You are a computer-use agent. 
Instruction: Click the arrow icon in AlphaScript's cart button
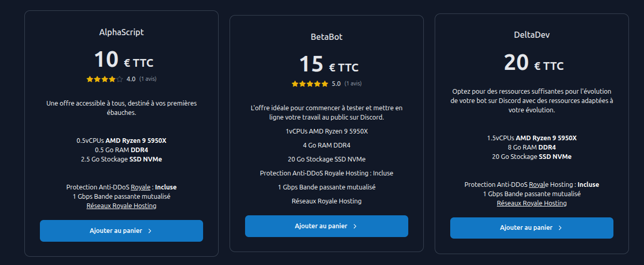150,231
